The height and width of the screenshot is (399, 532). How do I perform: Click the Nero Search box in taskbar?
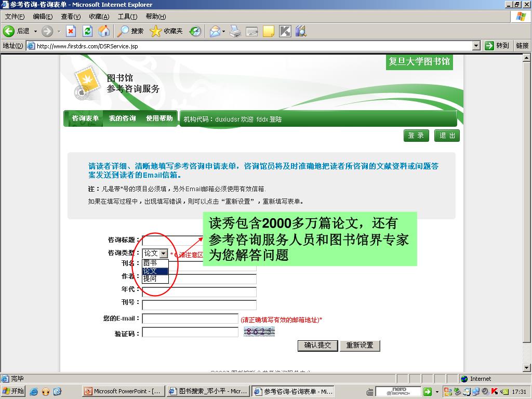point(398,392)
